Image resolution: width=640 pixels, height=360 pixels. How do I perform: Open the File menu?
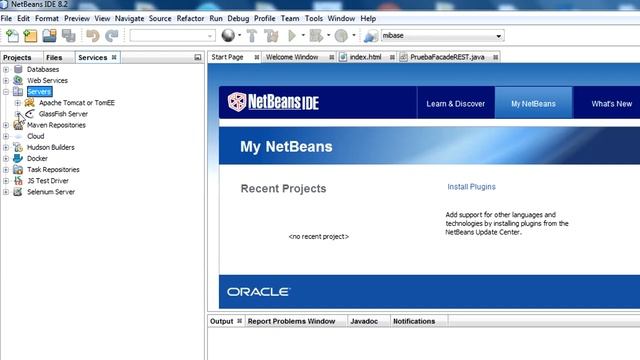coord(6,18)
